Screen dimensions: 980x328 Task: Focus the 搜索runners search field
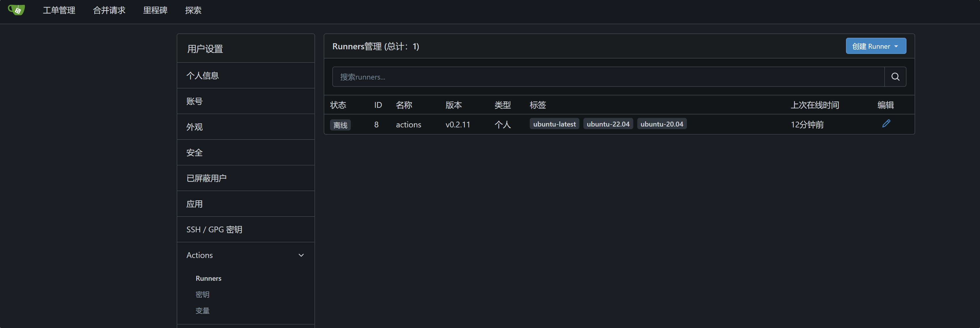608,77
